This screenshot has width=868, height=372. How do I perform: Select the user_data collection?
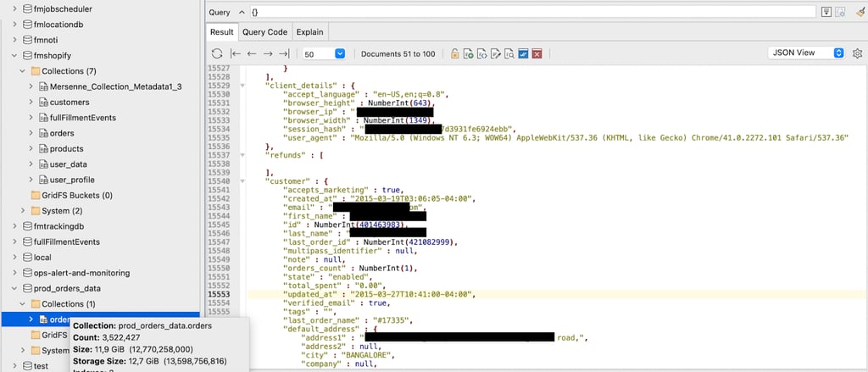point(68,164)
